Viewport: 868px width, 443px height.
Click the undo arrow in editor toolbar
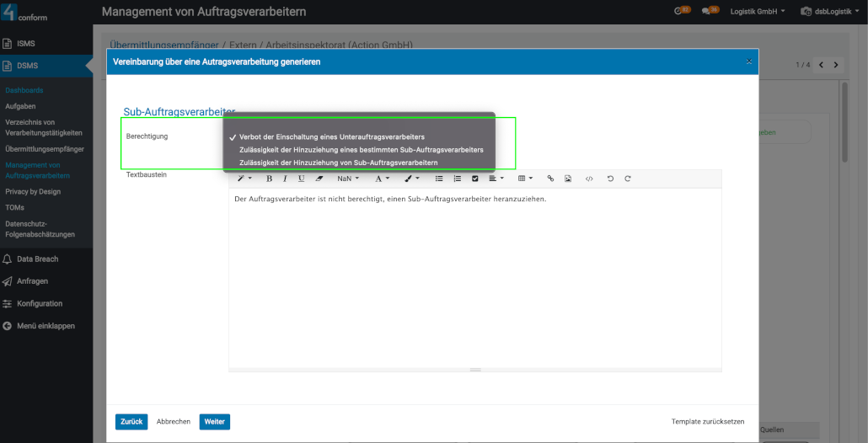(611, 179)
